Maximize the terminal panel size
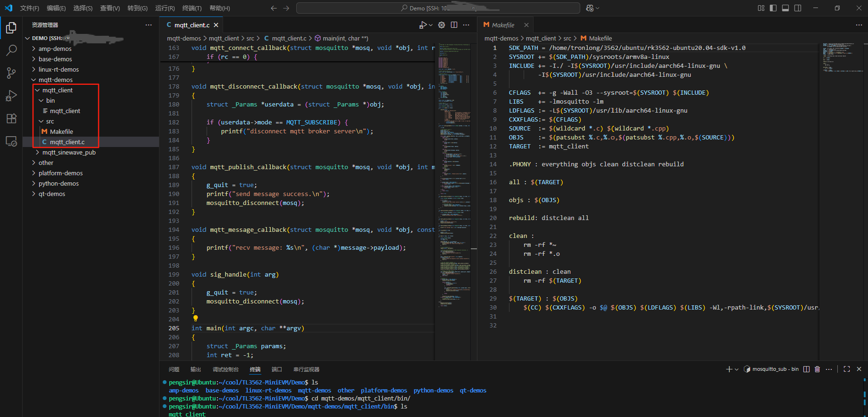Screen dimensions: 868x417 point(847,369)
